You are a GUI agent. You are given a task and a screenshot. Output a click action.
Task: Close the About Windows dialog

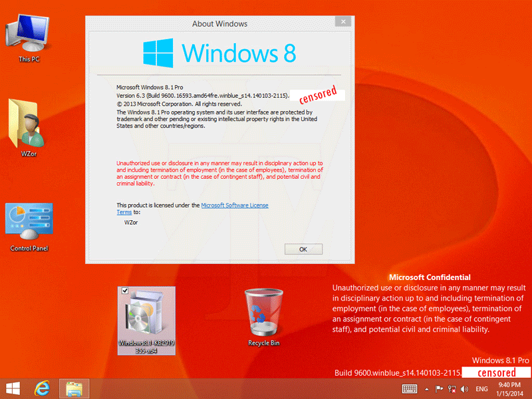[343, 23]
